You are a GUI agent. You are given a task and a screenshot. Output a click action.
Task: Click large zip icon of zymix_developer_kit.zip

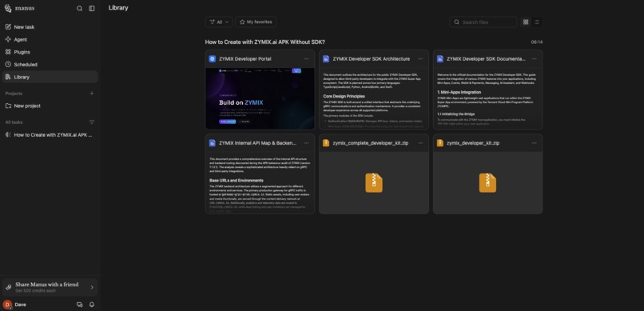tap(487, 183)
